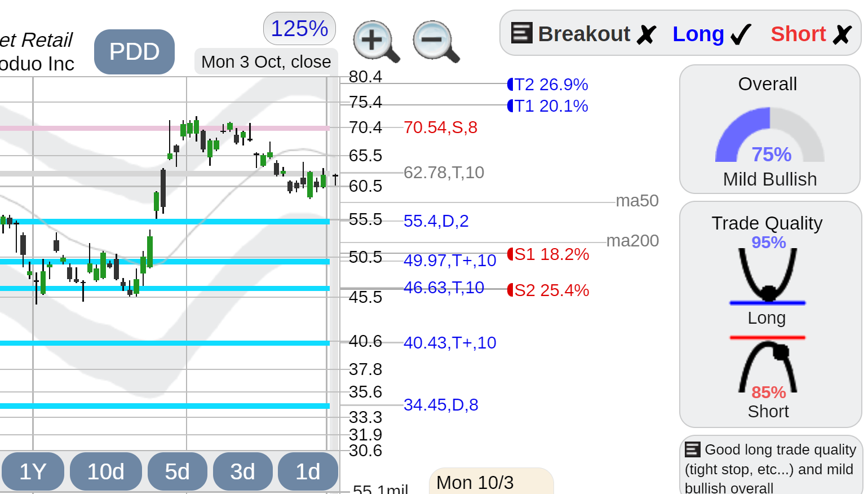The width and height of the screenshot is (868, 494).
Task: Click the S1 18.2% stop marker
Action: 548,254
